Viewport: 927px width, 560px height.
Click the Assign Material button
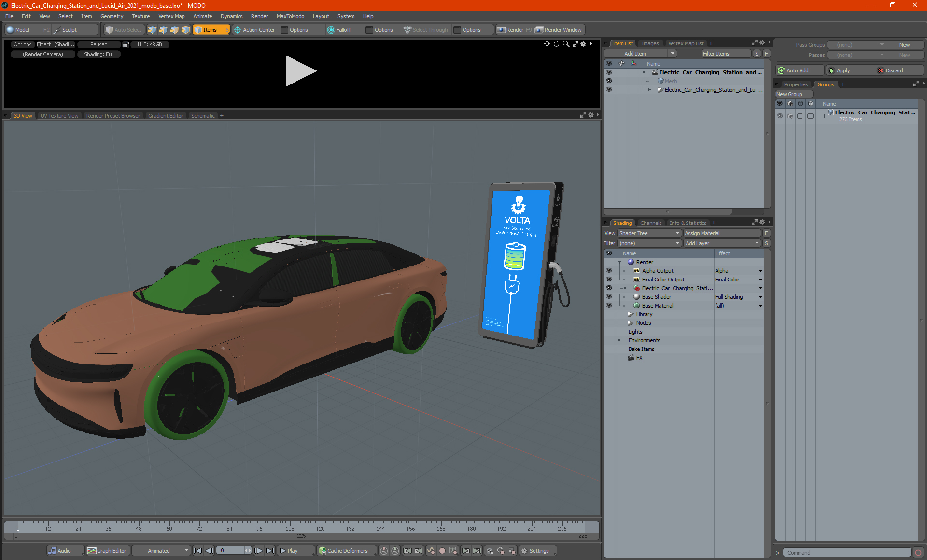[721, 233]
